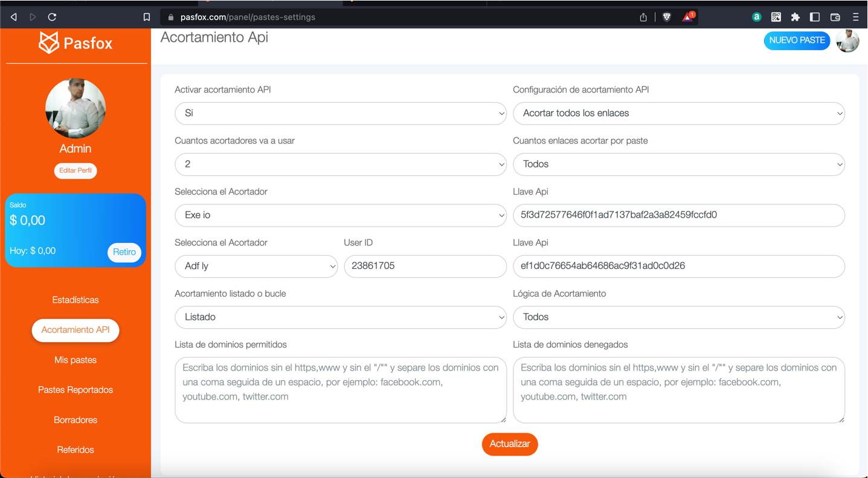Open the browser hamburger menu
Screen dimensions: 868x478
tap(855, 17)
